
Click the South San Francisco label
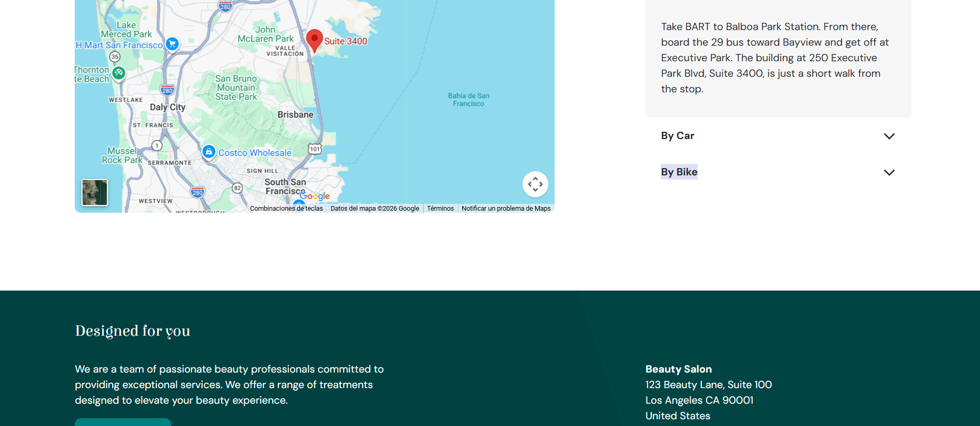[285, 187]
